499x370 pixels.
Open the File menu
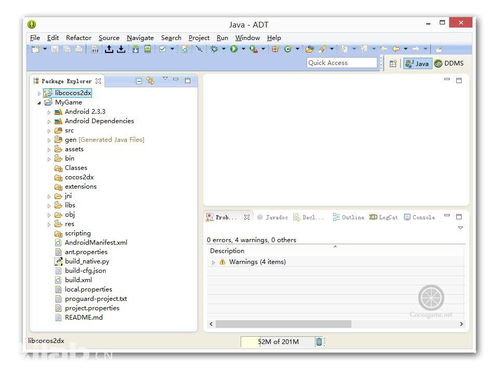pos(35,38)
